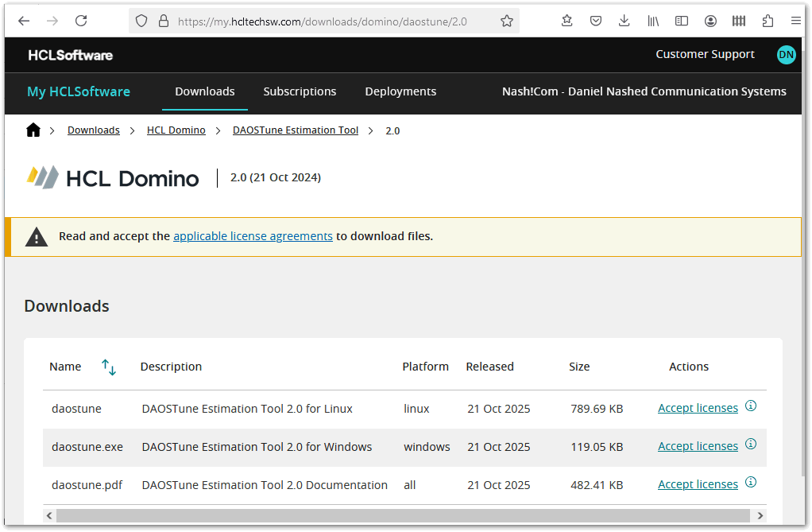
Task: Click the padlock site security icon
Action: click(x=164, y=21)
